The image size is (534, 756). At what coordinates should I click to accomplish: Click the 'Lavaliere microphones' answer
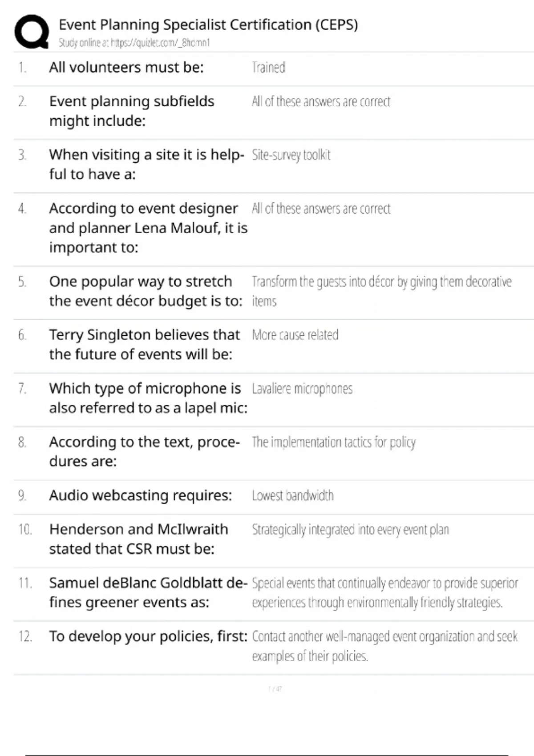[302, 389]
